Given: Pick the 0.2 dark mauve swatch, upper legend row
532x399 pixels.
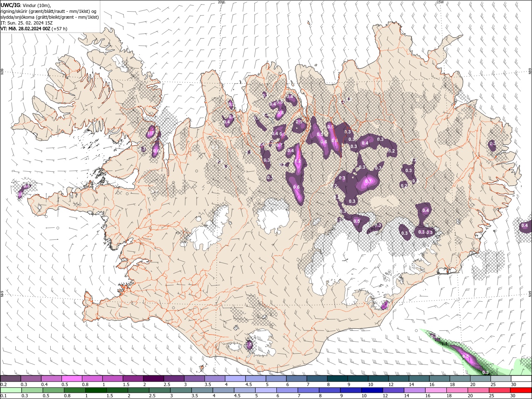Looking at the screenshot, I should tap(10, 379).
